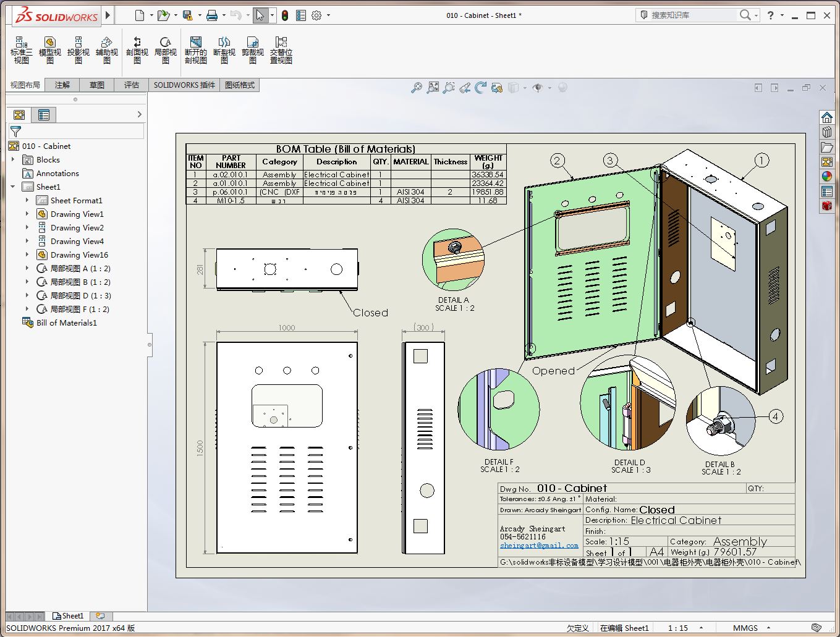Open the Options gear dropdown arrow

click(328, 15)
